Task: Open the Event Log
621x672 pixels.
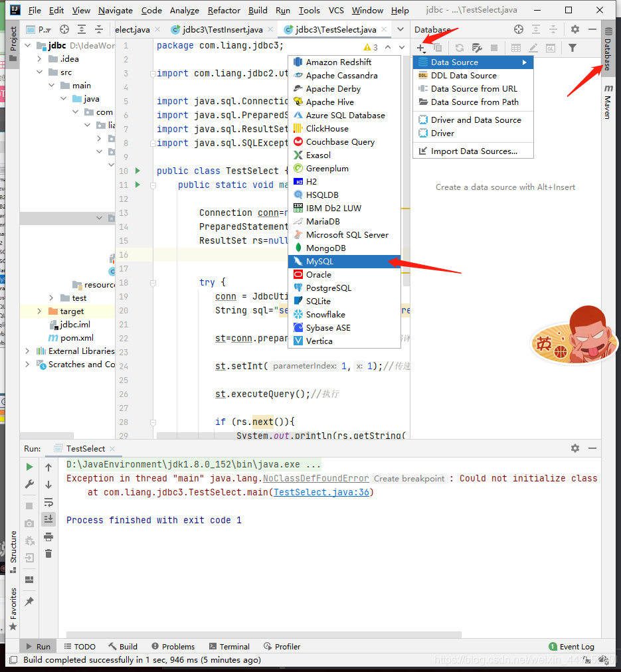Action: (x=572, y=646)
